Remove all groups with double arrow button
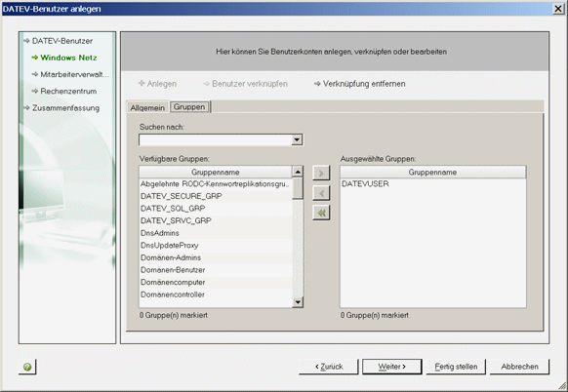This screenshot has width=568, height=392. 321,213
